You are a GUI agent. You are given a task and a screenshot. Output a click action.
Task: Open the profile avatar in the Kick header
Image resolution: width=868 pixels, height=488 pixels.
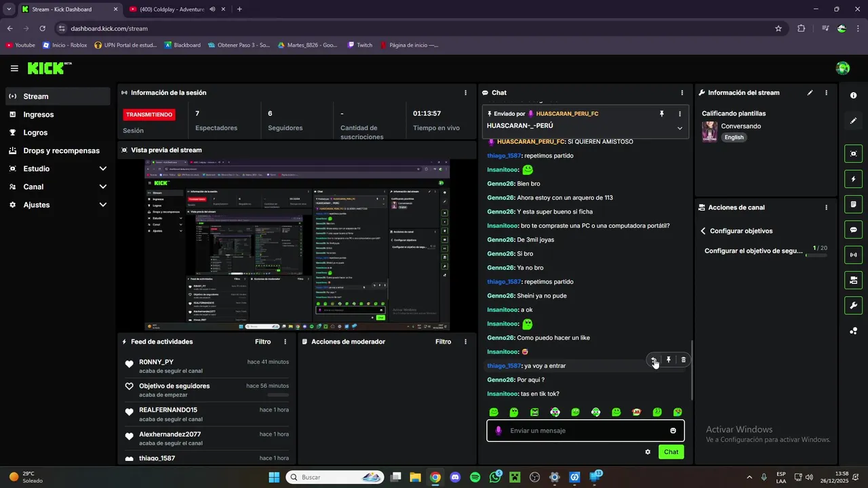pyautogui.click(x=843, y=68)
